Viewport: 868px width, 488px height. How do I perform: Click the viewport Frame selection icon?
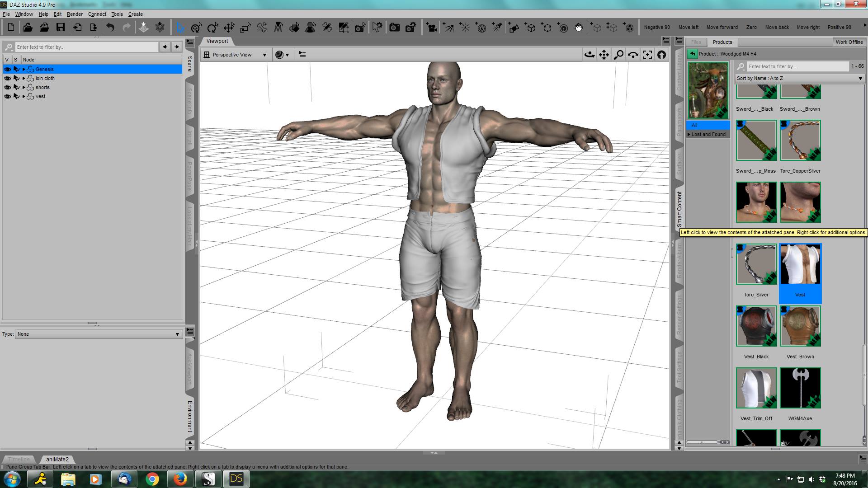(x=647, y=55)
